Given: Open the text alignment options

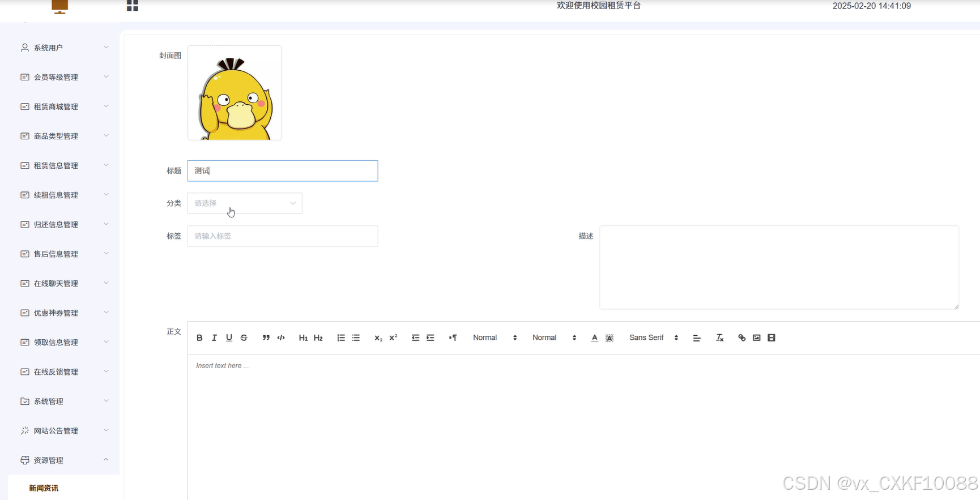Looking at the screenshot, I should coord(697,337).
